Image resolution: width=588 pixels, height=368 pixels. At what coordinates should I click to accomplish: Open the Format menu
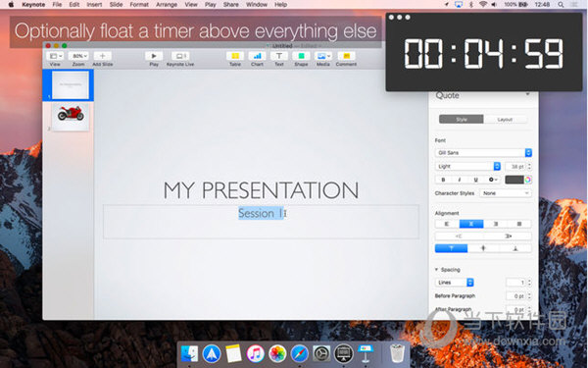(x=139, y=5)
